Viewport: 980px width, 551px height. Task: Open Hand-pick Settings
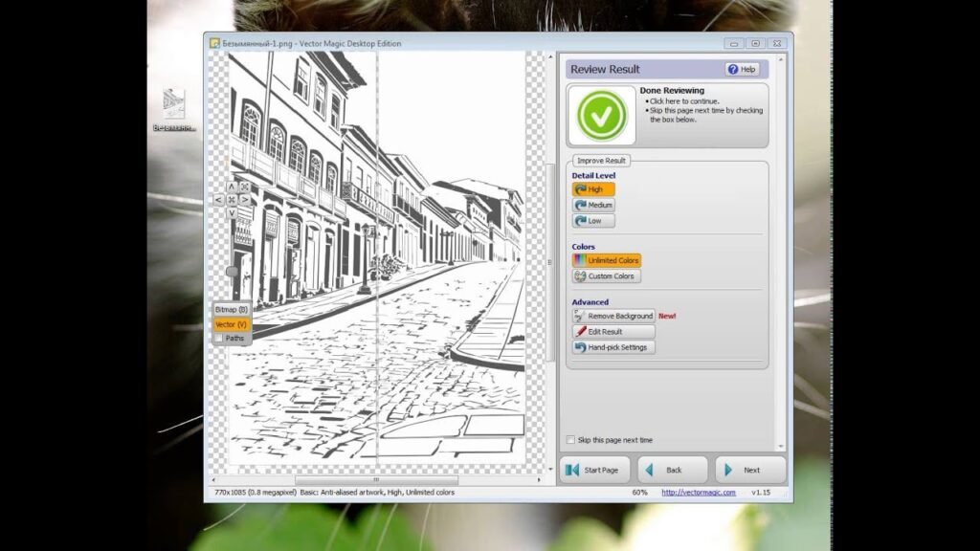(x=613, y=347)
